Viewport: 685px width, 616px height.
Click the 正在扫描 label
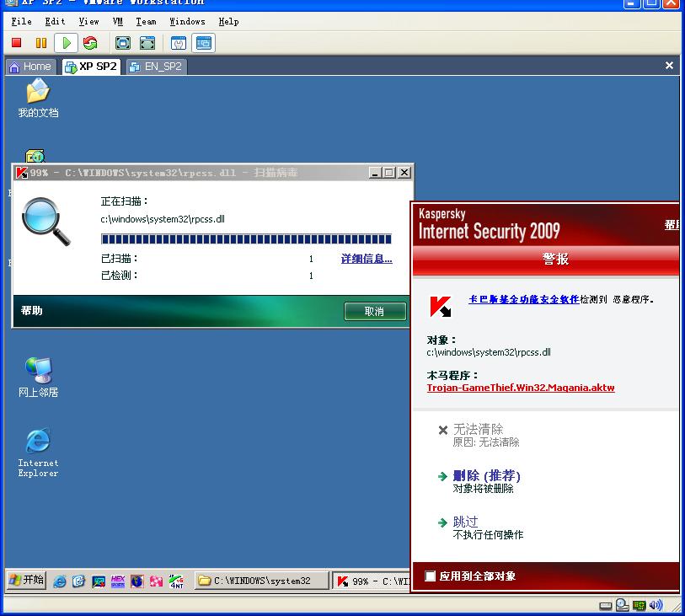(x=124, y=201)
